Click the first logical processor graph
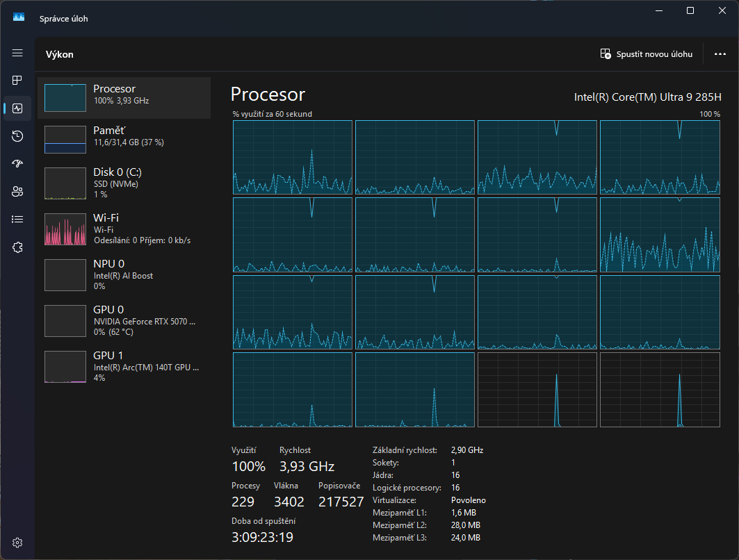 tap(293, 157)
